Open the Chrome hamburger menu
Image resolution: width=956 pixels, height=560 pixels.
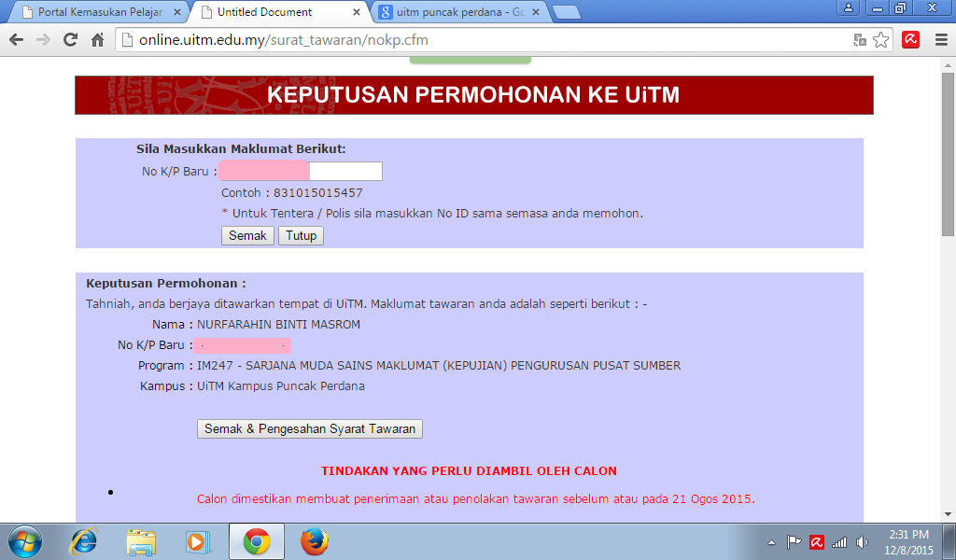(x=941, y=40)
